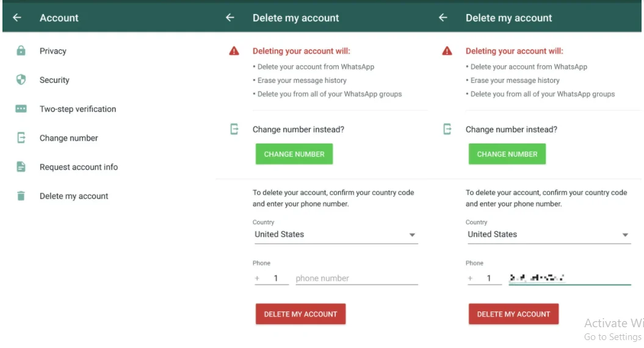Click DELETE MY ACCOUNT button on middle screen
Viewport: 644px width, 348px height.
pyautogui.click(x=301, y=314)
